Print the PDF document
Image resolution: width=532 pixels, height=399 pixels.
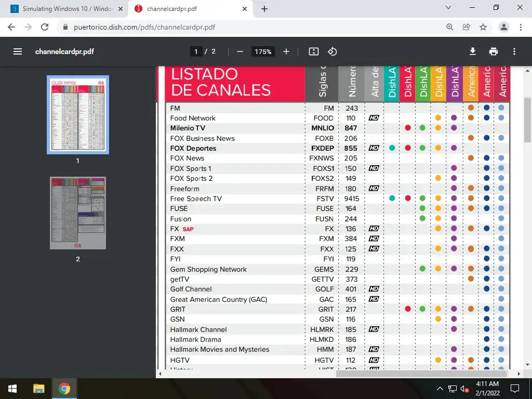pos(494,51)
